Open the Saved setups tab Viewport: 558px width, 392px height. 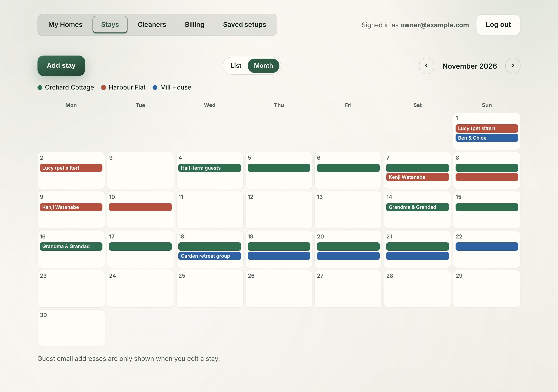click(245, 25)
